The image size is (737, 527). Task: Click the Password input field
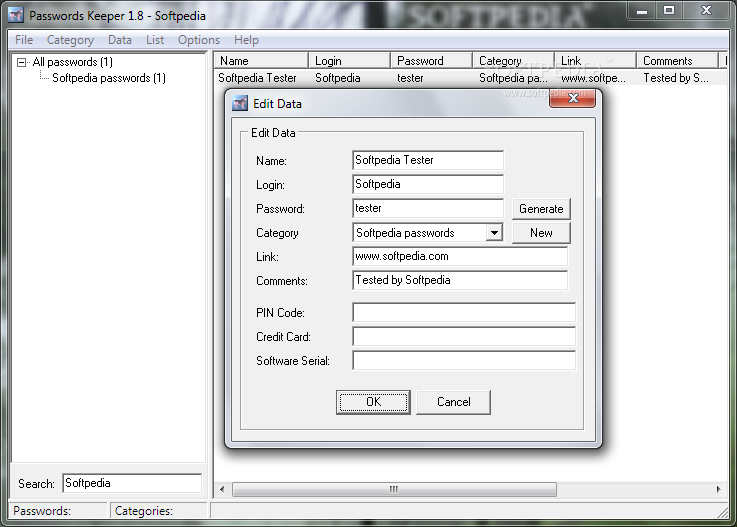click(x=428, y=208)
